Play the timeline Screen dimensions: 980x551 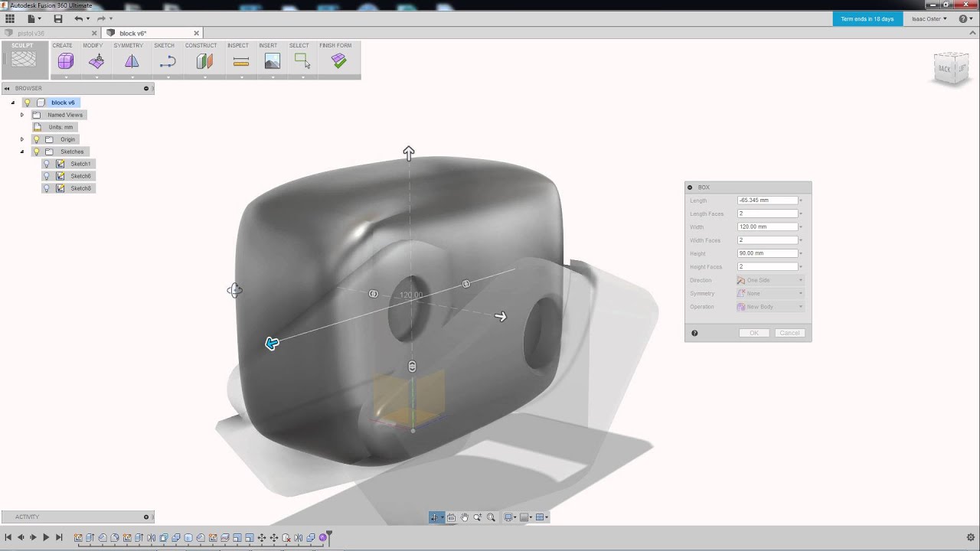click(46, 538)
